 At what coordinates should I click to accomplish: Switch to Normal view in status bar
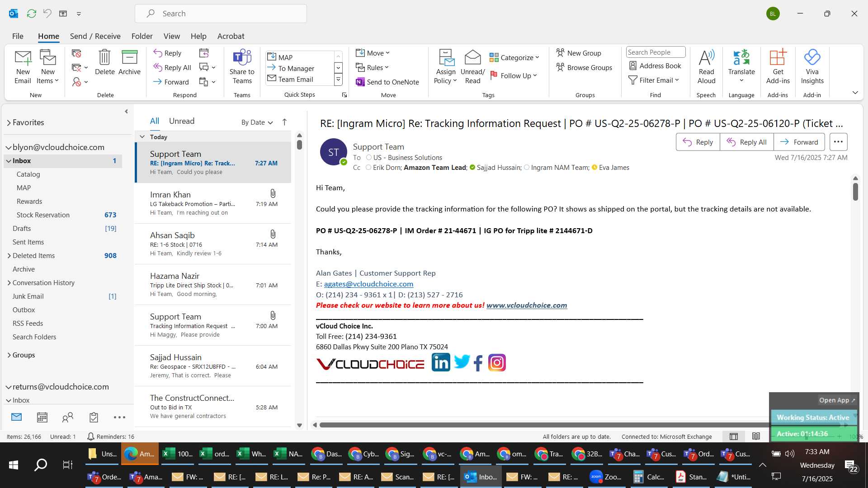(x=734, y=436)
